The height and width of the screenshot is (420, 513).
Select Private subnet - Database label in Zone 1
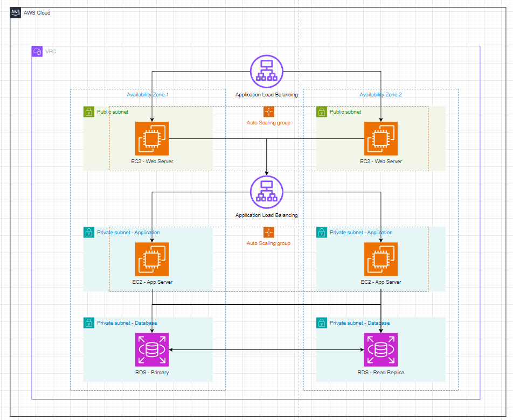[x=127, y=323]
